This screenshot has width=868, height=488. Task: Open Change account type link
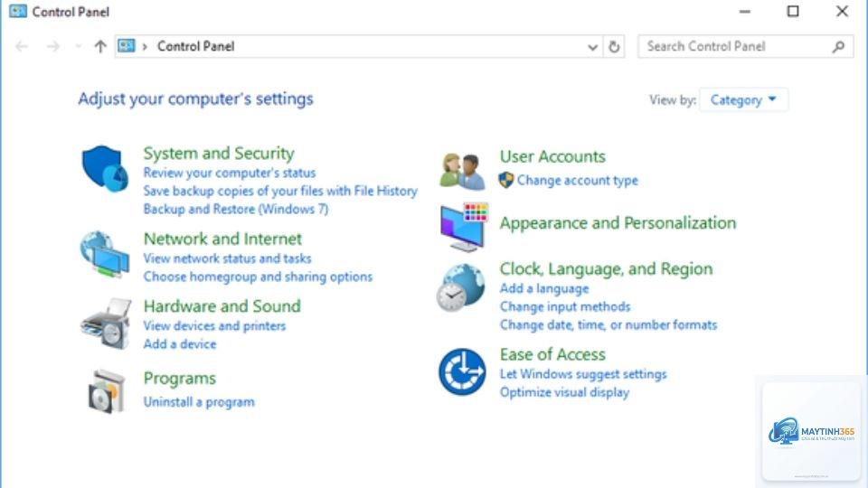pos(578,181)
